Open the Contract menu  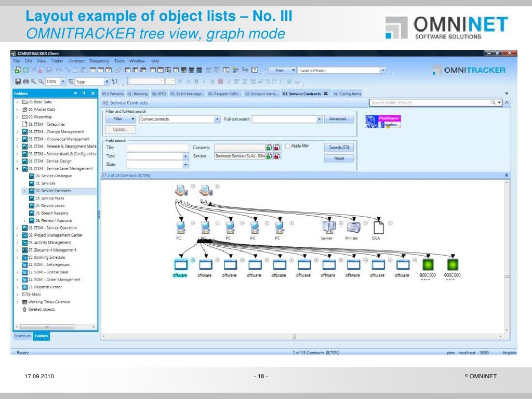[x=76, y=61]
